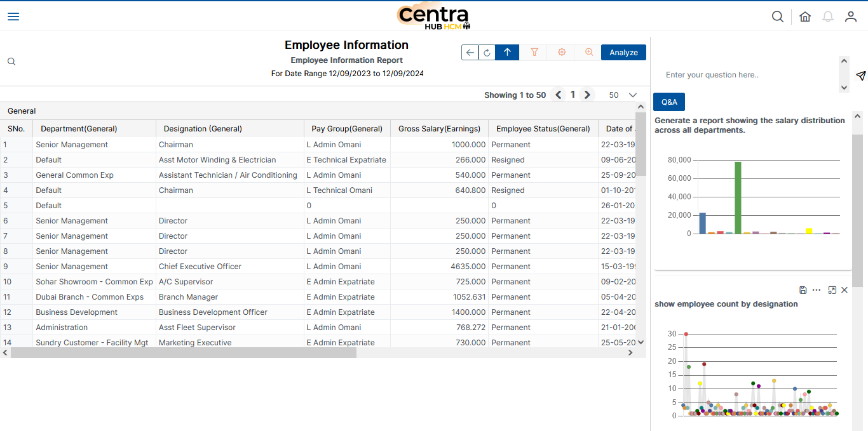Click the blue up-arrow toolbar button
868x431 pixels.
(507, 53)
